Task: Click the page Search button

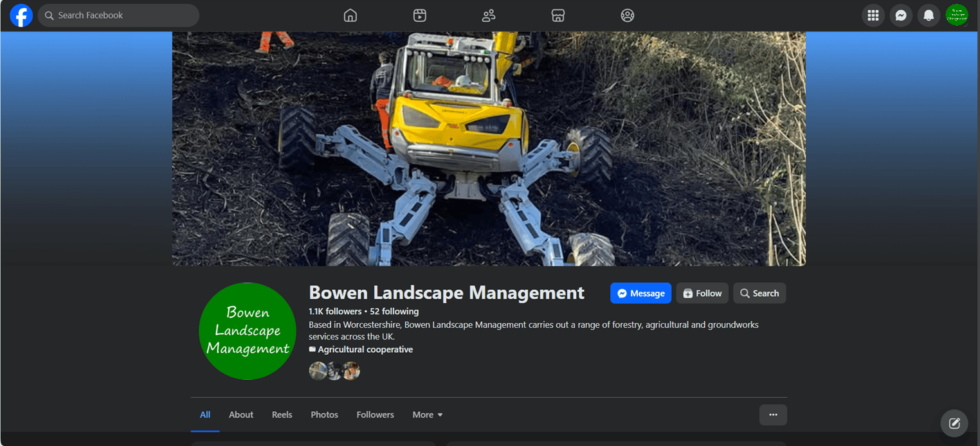Action: point(759,294)
